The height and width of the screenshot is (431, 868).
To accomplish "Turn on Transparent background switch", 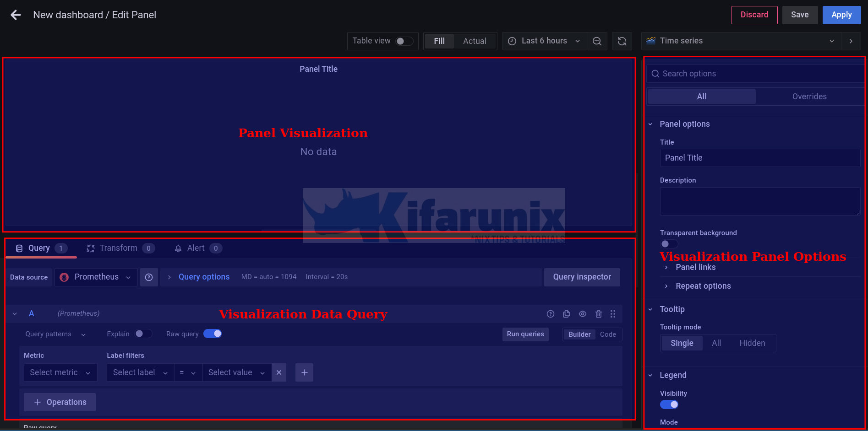I will [x=669, y=244].
